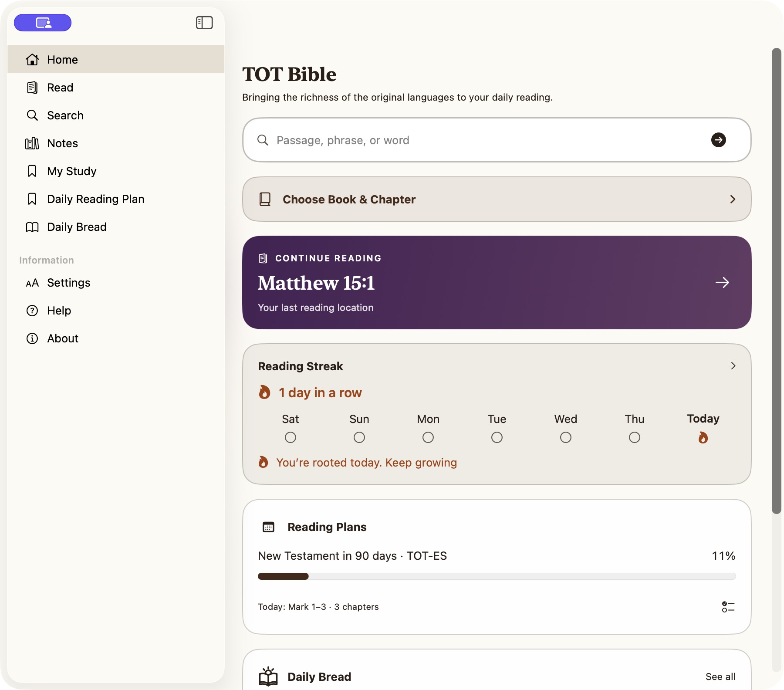Select the Wed streak circle
Viewport: 784px width, 690px height.
tap(566, 437)
